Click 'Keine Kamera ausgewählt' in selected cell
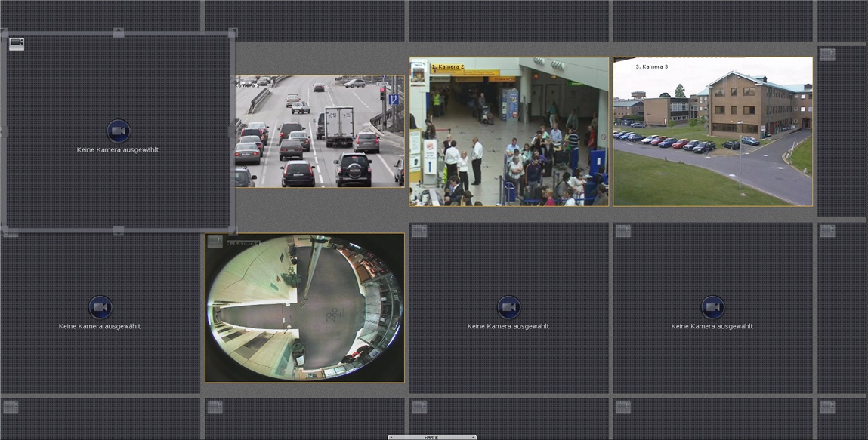 118,149
